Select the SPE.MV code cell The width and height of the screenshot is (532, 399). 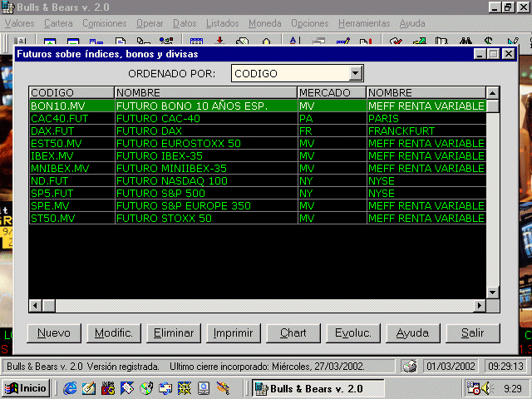click(x=72, y=206)
